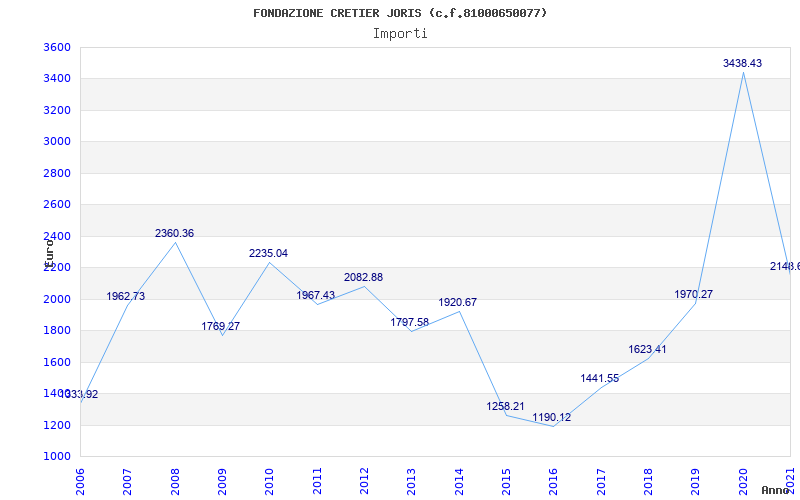Click the 1623.41 label for 2018
The height and width of the screenshot is (500, 800).
pos(647,349)
